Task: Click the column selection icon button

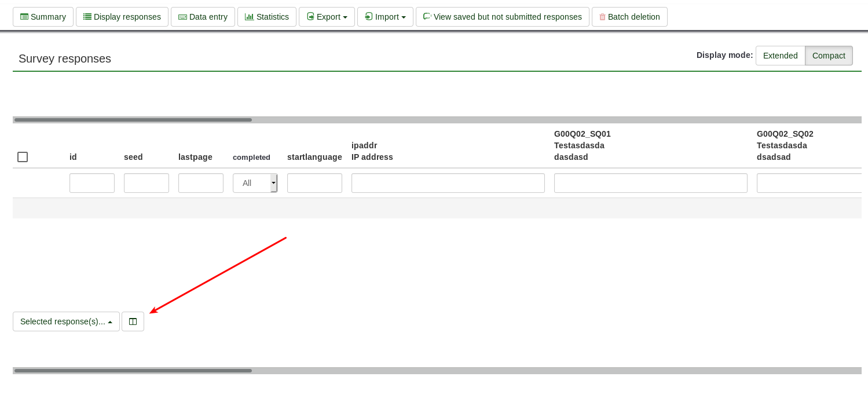Action: click(x=133, y=321)
